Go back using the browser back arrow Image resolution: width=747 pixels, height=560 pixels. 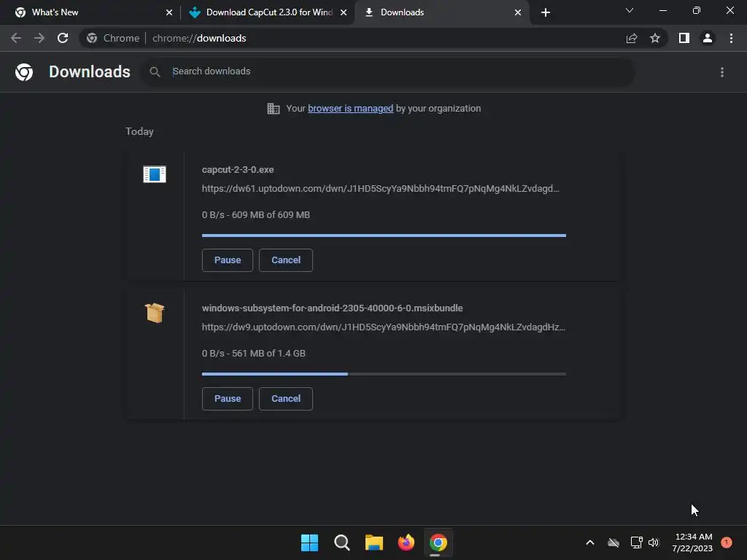pos(16,38)
